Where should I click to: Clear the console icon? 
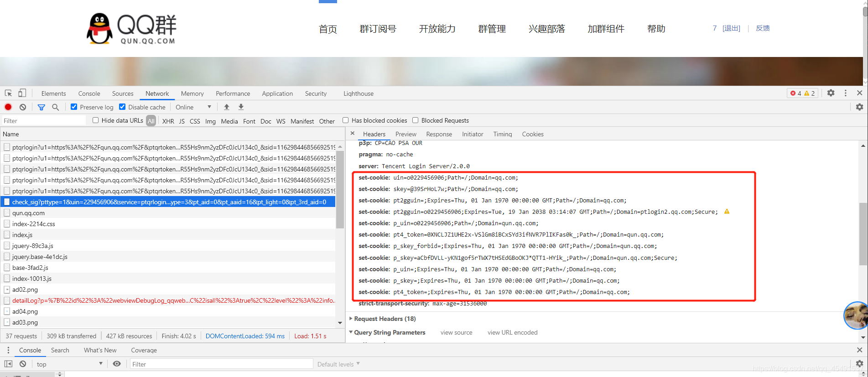[x=23, y=364]
